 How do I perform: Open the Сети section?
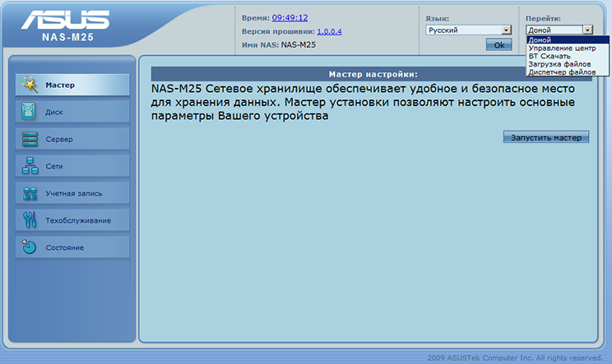click(72, 166)
